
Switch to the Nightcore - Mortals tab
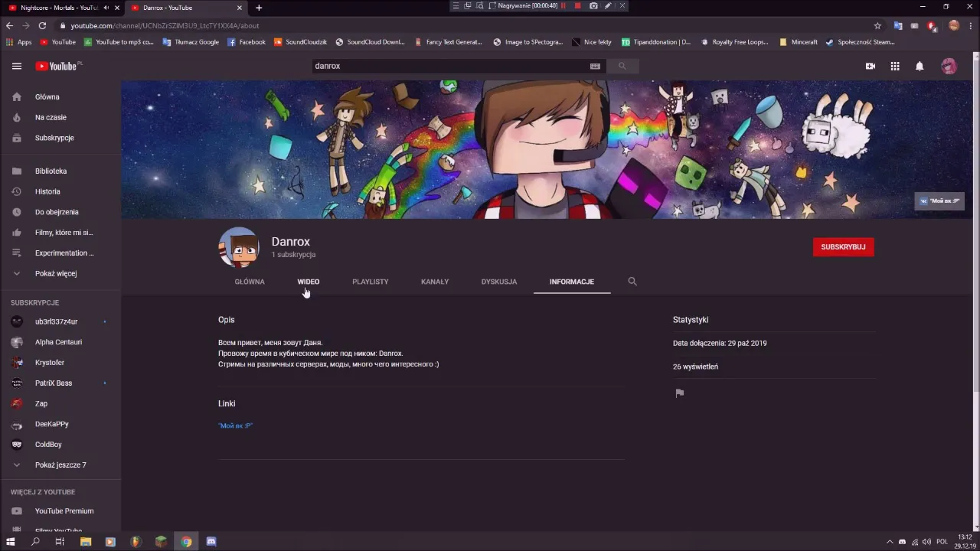[x=58, y=8]
